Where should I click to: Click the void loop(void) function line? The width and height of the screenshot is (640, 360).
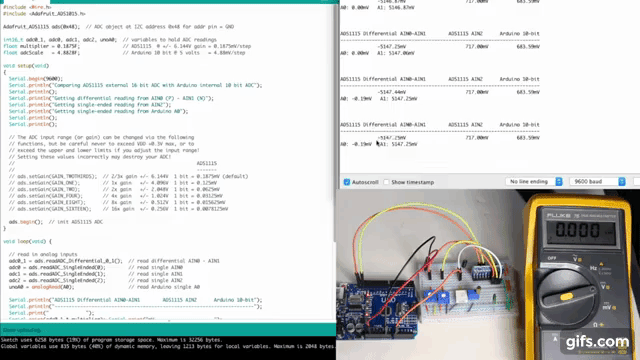tap(27, 241)
